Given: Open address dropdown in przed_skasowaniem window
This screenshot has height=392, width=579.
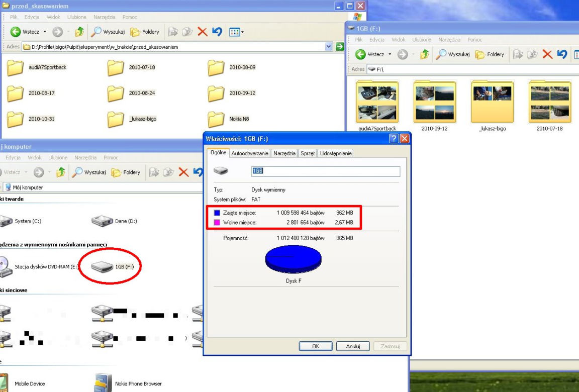Looking at the screenshot, I should (x=329, y=47).
